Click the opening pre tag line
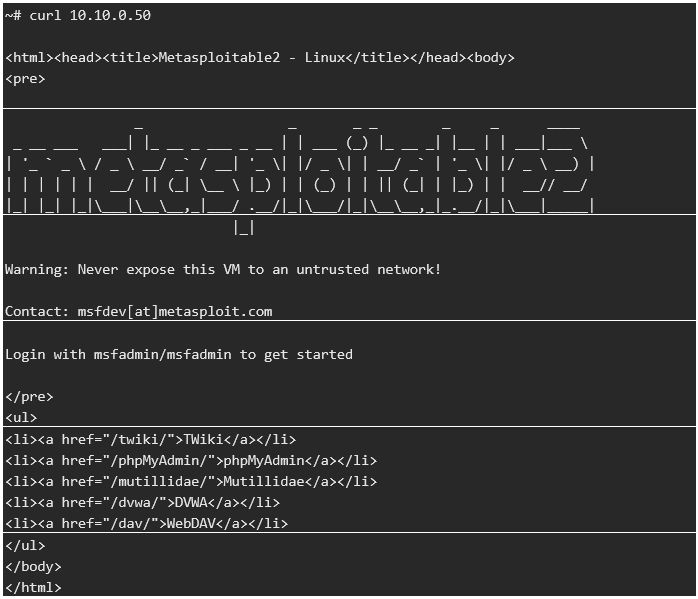This screenshot has width=698, height=599. click(25, 78)
